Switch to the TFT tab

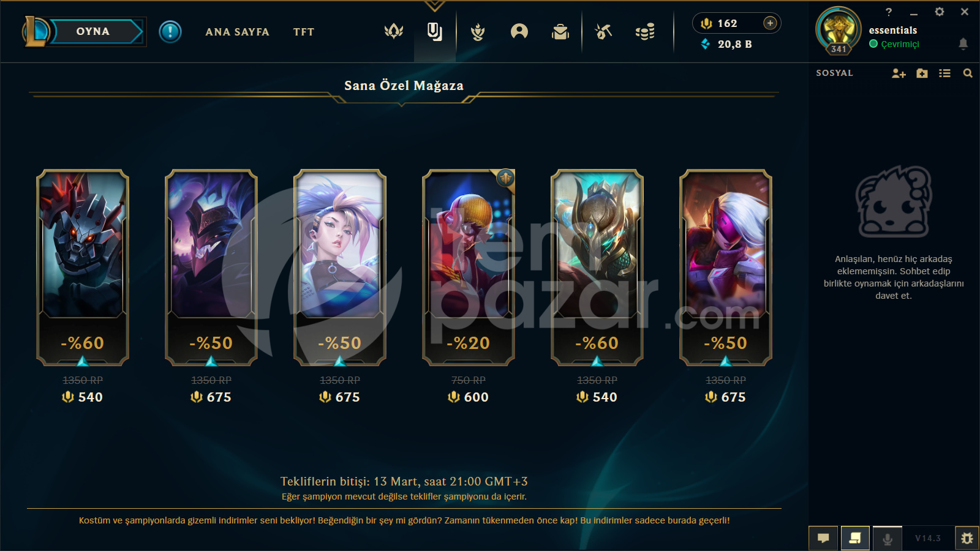coord(304,32)
